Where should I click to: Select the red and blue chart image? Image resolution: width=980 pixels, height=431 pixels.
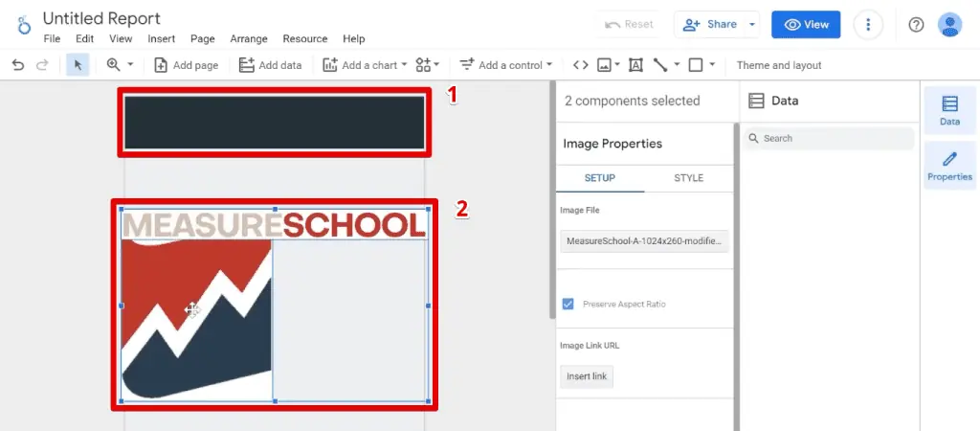pyautogui.click(x=197, y=320)
